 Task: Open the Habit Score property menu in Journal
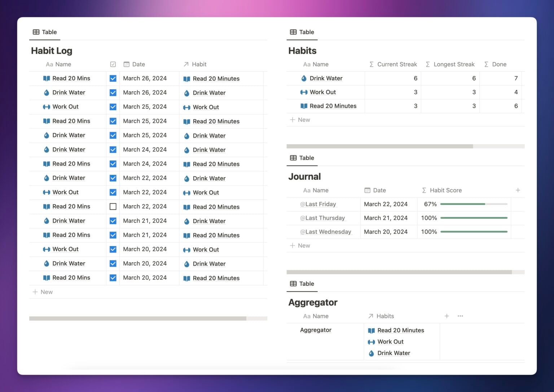(x=446, y=190)
